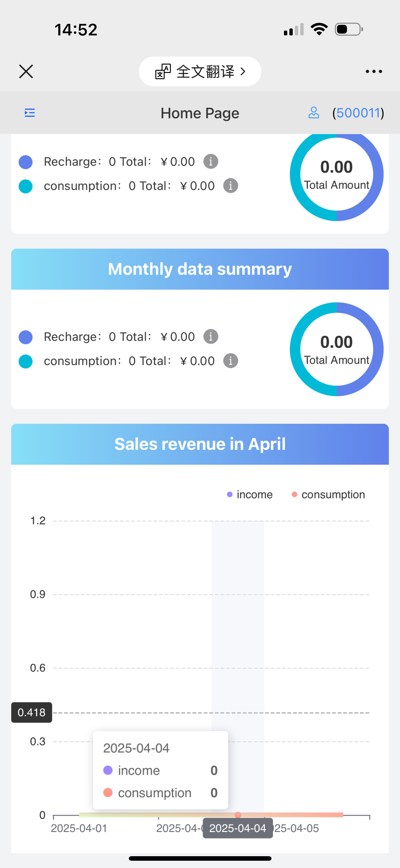
Task: Tap the 2025-04-01 axis date label
Action: (x=79, y=828)
